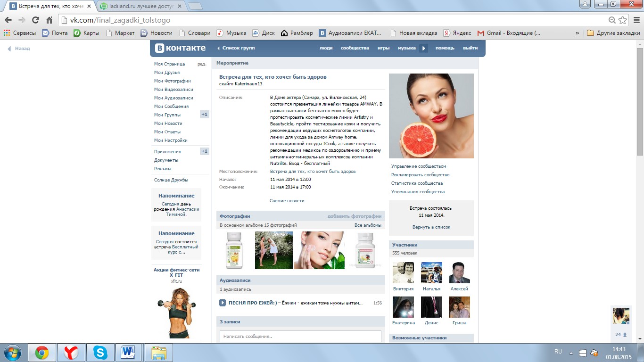Play the ПЕСНЯ ПРО ЕЖЕЙ audio track
Viewport: 644px width, 362px height.
coord(223,303)
